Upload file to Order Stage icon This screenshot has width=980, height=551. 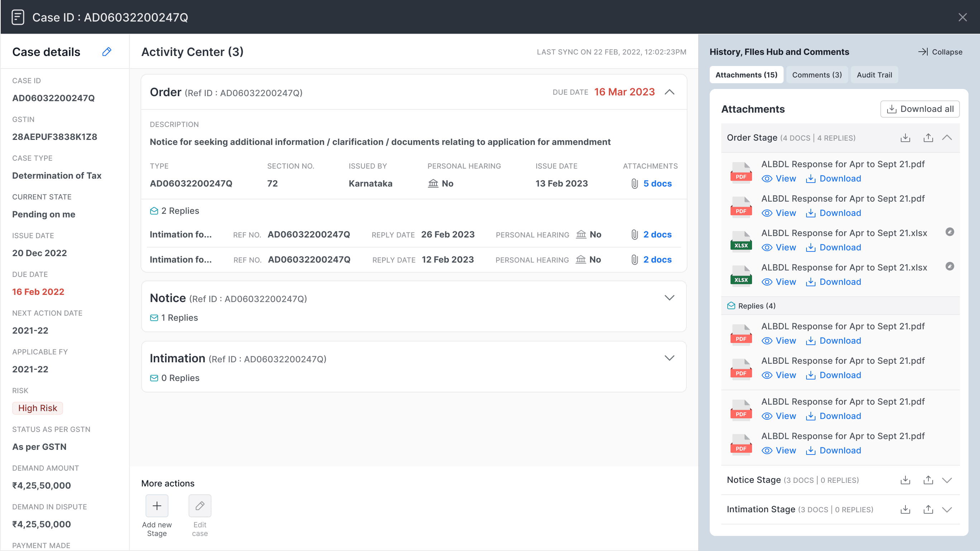(x=928, y=137)
